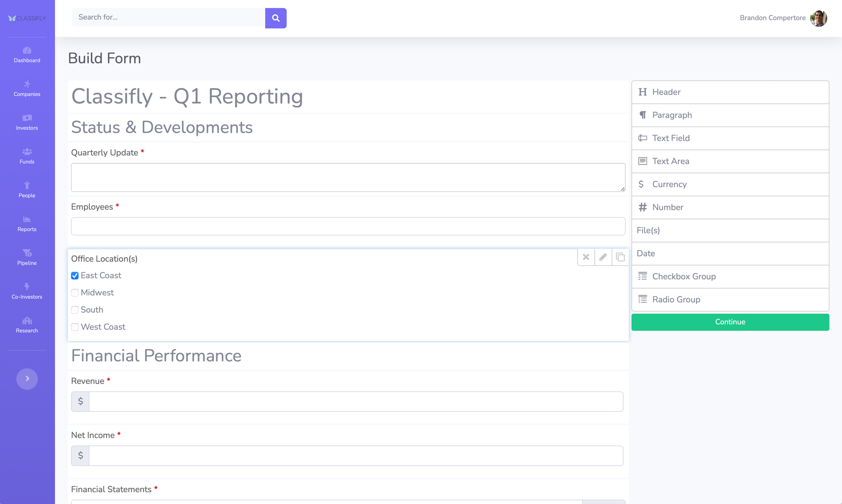Enable the South office location checkbox
The width and height of the screenshot is (842, 504).
click(75, 310)
